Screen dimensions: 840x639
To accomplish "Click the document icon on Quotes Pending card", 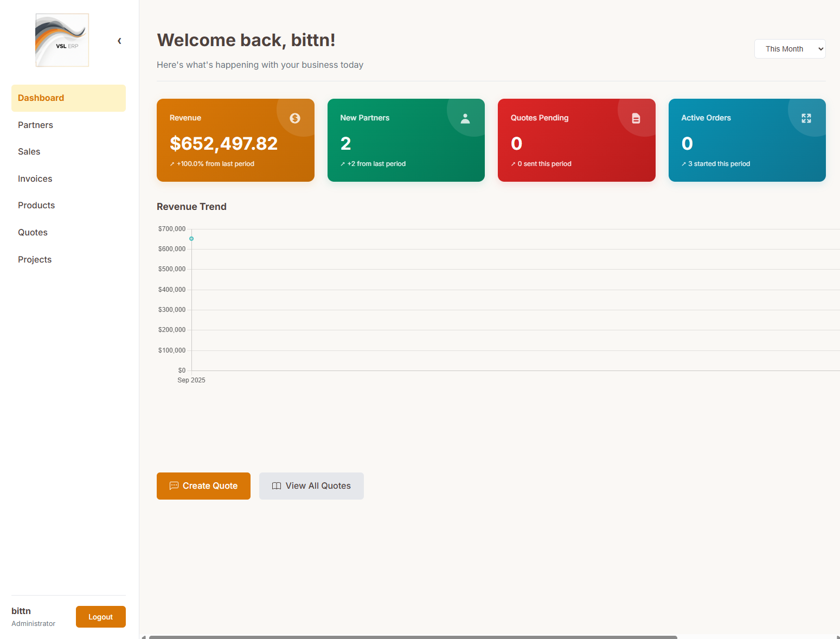I will point(636,118).
